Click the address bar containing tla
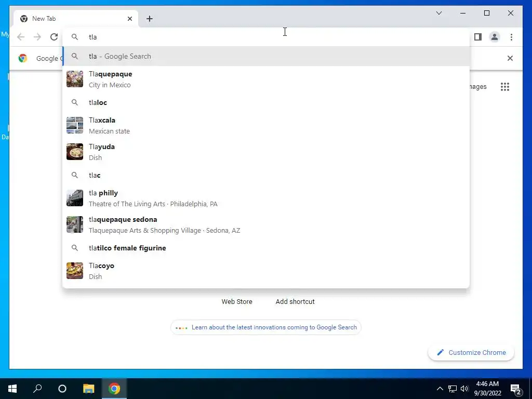Screen dimensions: 532x399 [x=266, y=37]
